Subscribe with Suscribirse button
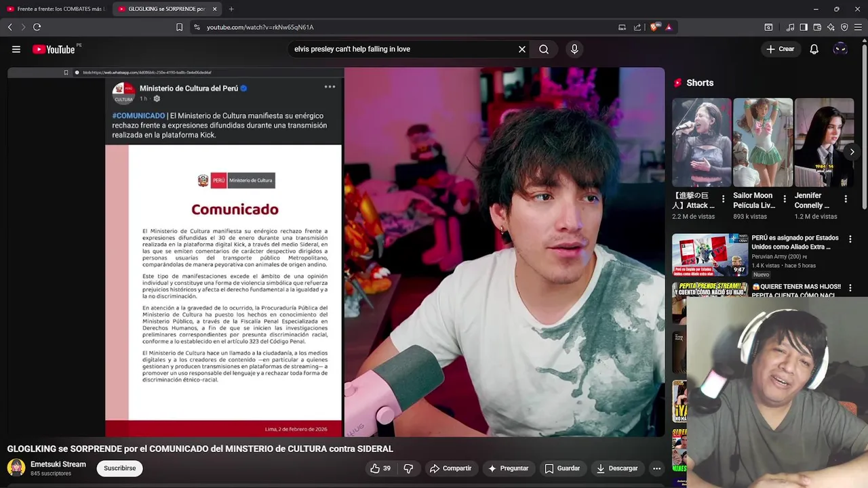This screenshot has height=488, width=868. 120,468
